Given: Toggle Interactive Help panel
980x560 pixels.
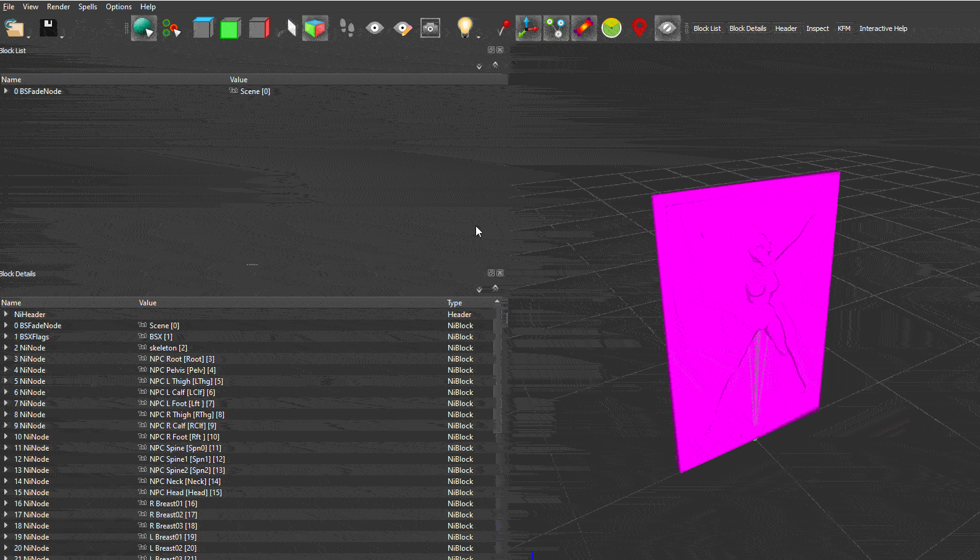Looking at the screenshot, I should pos(883,28).
